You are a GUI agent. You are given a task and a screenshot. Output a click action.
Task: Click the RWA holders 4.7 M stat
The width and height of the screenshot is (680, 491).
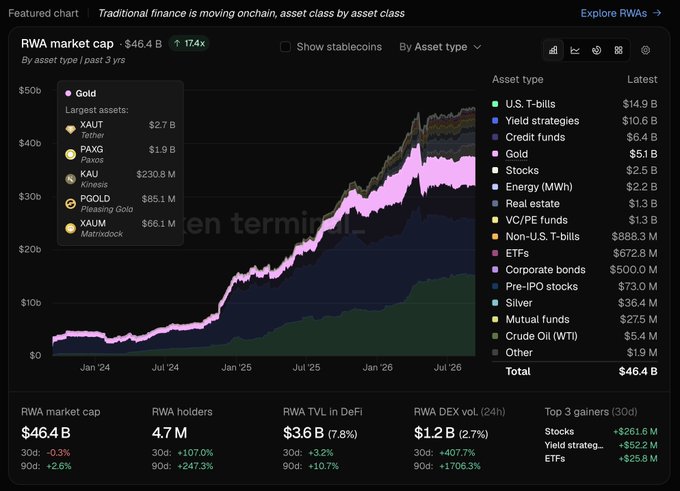[169, 432]
